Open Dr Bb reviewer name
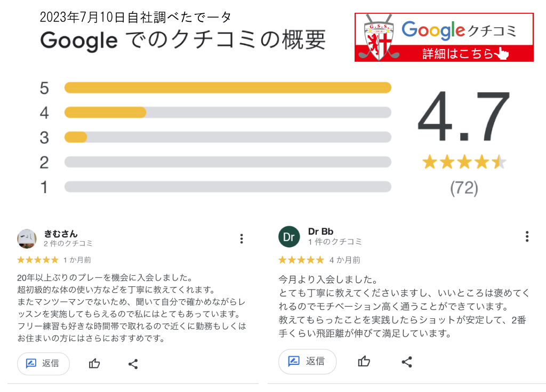Image resolution: width=546 pixels, height=392 pixels. [321, 231]
